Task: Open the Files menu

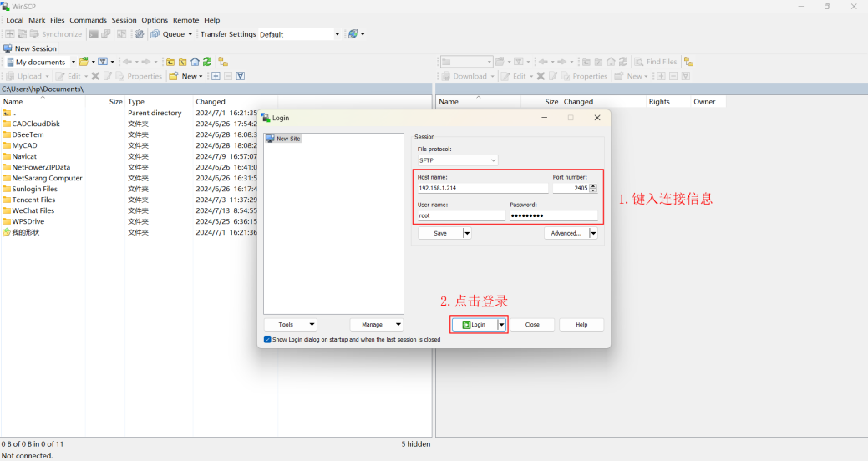Action: 58,20
